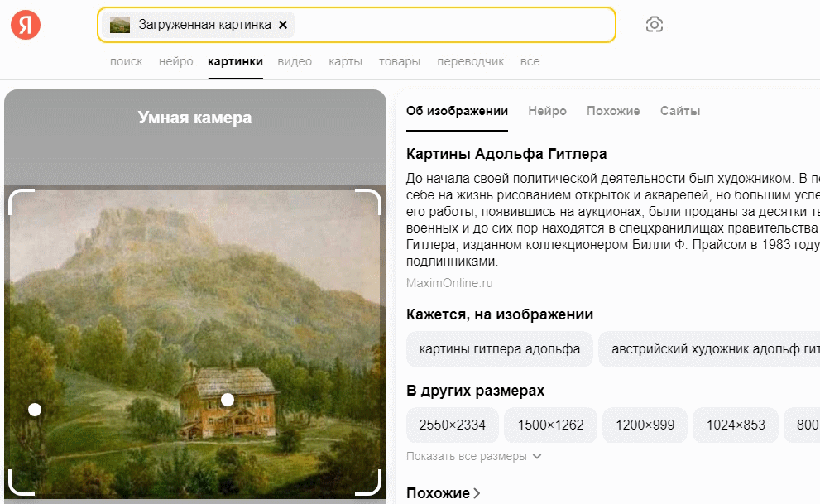The height and width of the screenshot is (504, 820).
Task: Remove uploaded image with the X icon
Action: [283, 25]
